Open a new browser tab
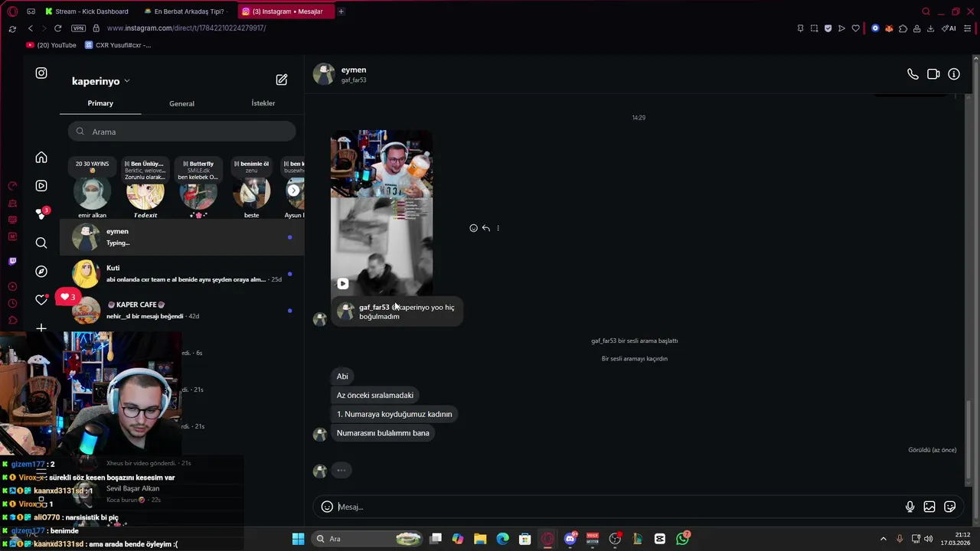The width and height of the screenshot is (980, 551). click(341, 11)
